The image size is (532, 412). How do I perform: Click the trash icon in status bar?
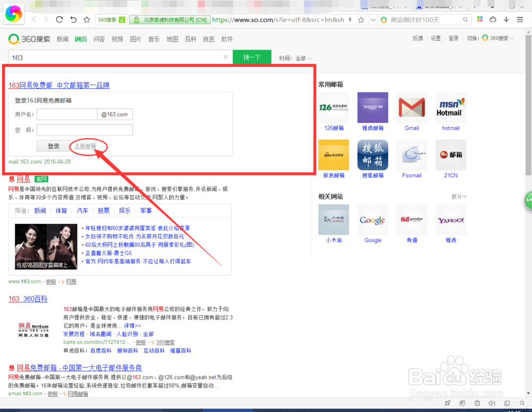point(477,403)
